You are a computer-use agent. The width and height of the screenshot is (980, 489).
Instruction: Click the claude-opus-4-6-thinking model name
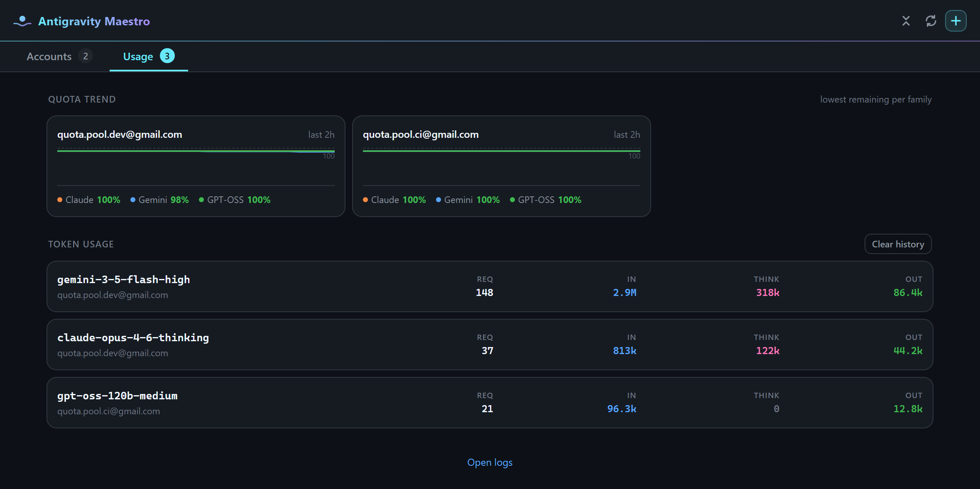pos(133,337)
